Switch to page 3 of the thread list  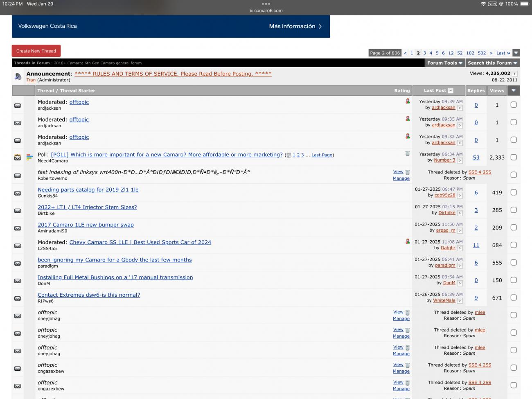424,53
